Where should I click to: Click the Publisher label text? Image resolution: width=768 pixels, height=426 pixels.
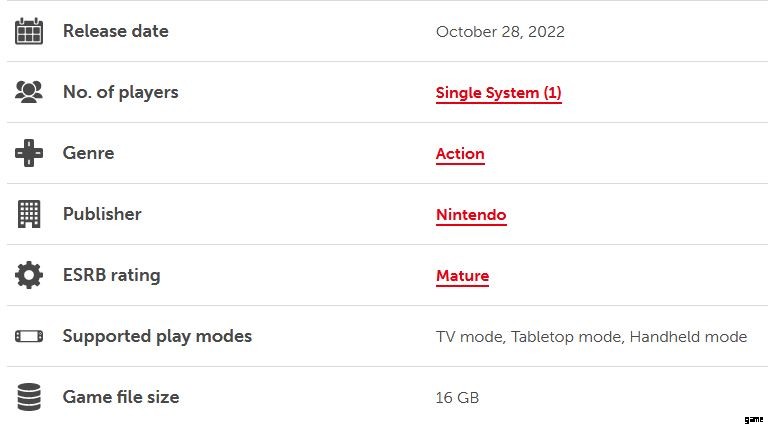(102, 214)
